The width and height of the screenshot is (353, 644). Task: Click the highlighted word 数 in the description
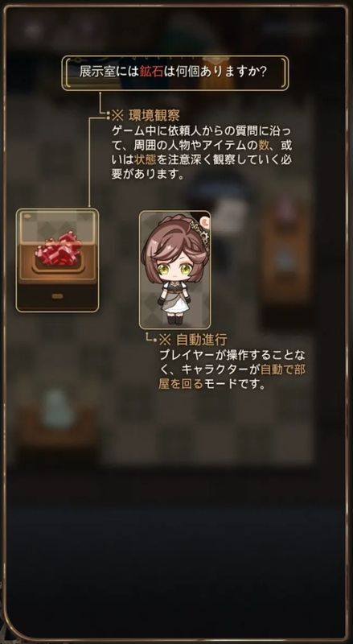pyautogui.click(x=263, y=145)
